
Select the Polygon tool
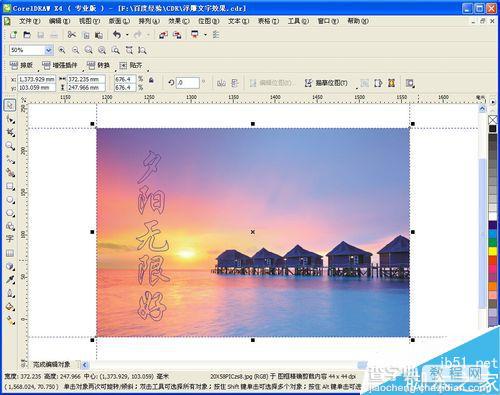(x=10, y=213)
